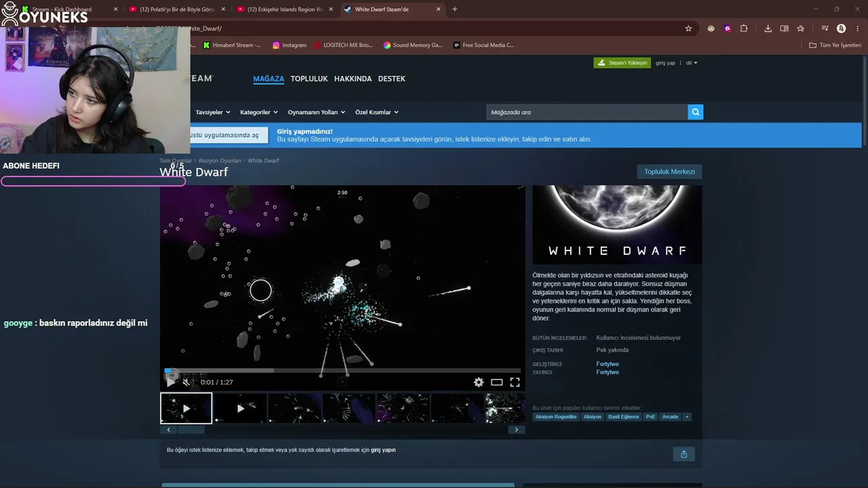Select the Basit Eğlence tag
The height and width of the screenshot is (488, 868).
[623, 417]
